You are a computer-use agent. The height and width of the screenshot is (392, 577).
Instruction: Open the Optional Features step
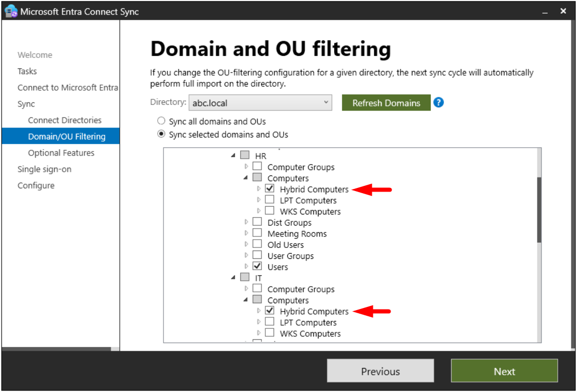pos(61,153)
